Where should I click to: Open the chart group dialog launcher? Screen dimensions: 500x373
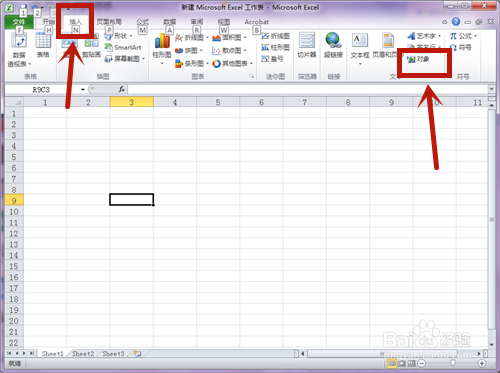point(252,76)
